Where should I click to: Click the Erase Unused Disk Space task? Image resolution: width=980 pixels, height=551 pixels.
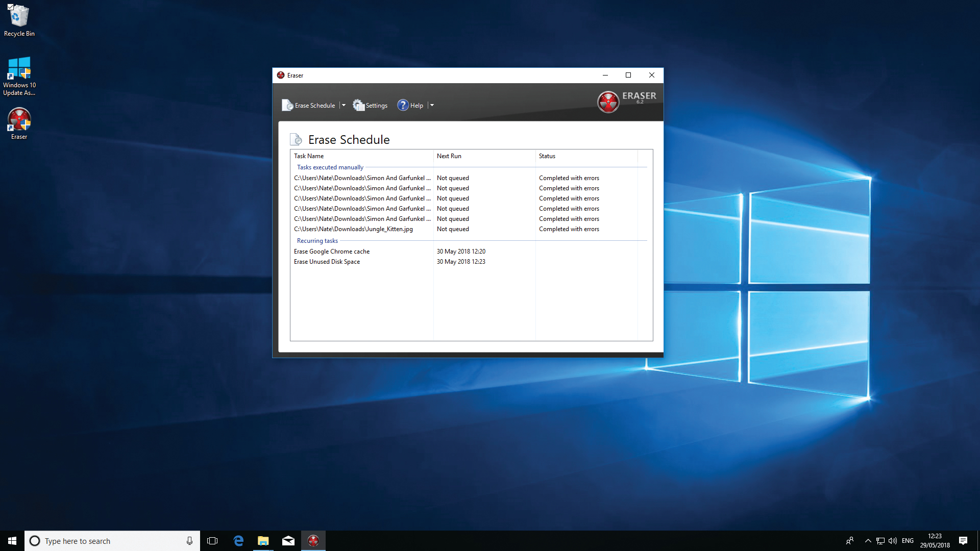pyautogui.click(x=327, y=261)
